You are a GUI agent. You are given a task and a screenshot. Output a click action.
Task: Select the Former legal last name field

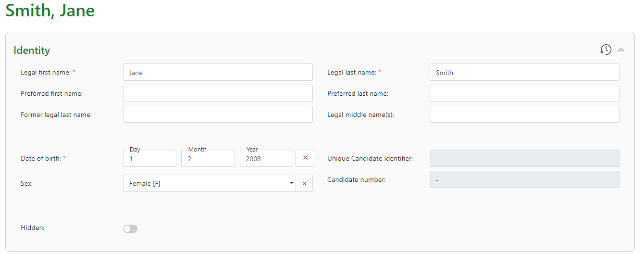218,114
